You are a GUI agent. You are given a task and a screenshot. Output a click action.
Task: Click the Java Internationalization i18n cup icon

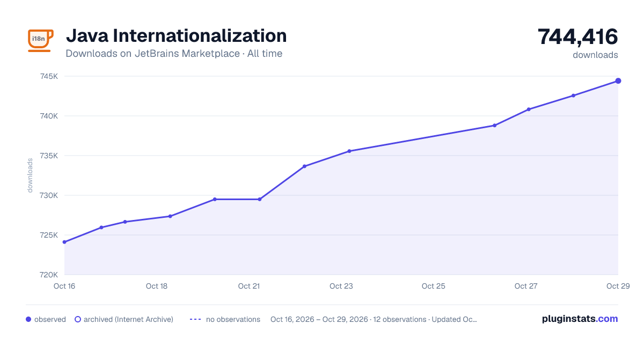40,40
